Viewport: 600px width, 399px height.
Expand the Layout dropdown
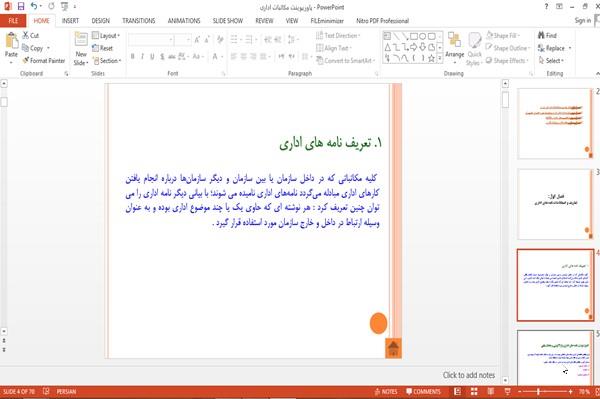(106, 36)
